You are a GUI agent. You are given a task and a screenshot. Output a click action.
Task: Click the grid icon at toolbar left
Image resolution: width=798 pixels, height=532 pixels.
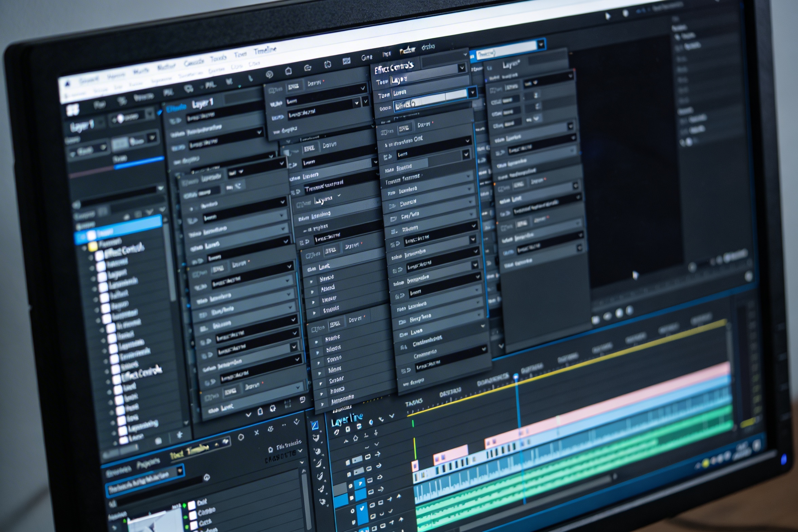[73, 110]
